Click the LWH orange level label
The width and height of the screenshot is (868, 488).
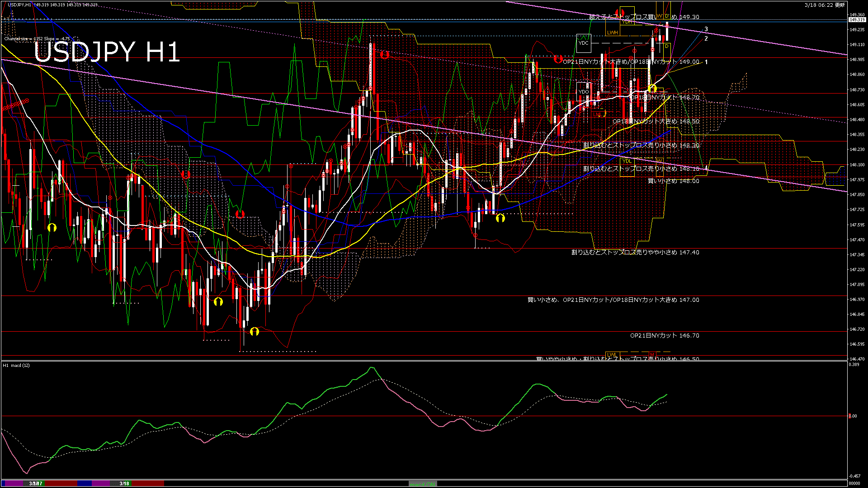613,33
